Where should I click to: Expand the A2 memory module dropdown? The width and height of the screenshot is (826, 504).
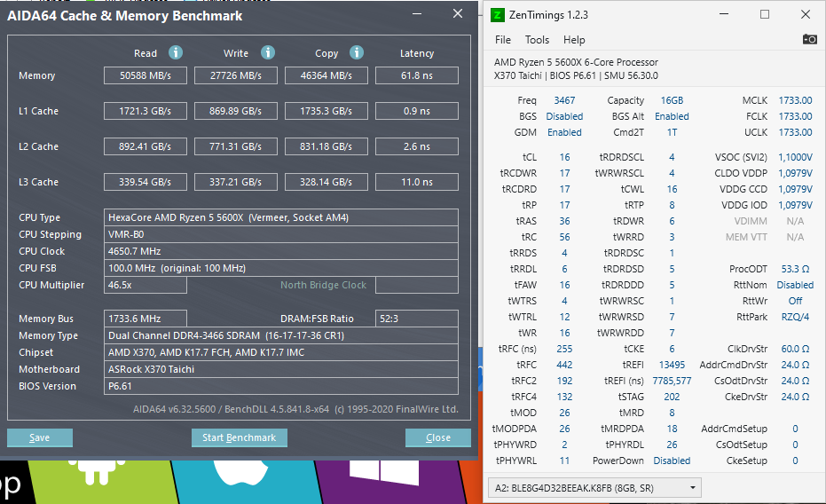pos(594,488)
